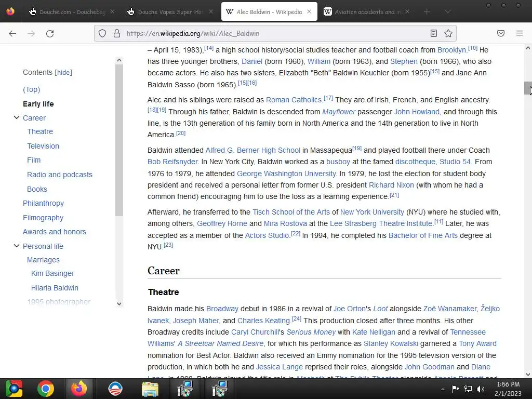
Task: Open the list all tabs chevron
Action: click(447, 12)
